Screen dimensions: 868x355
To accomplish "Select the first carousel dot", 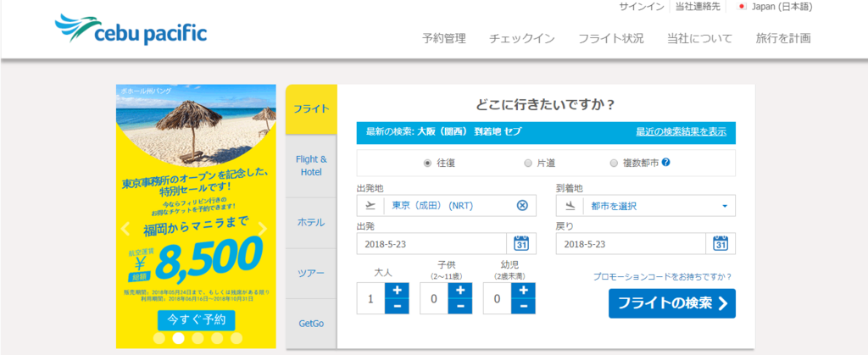I will tap(159, 338).
